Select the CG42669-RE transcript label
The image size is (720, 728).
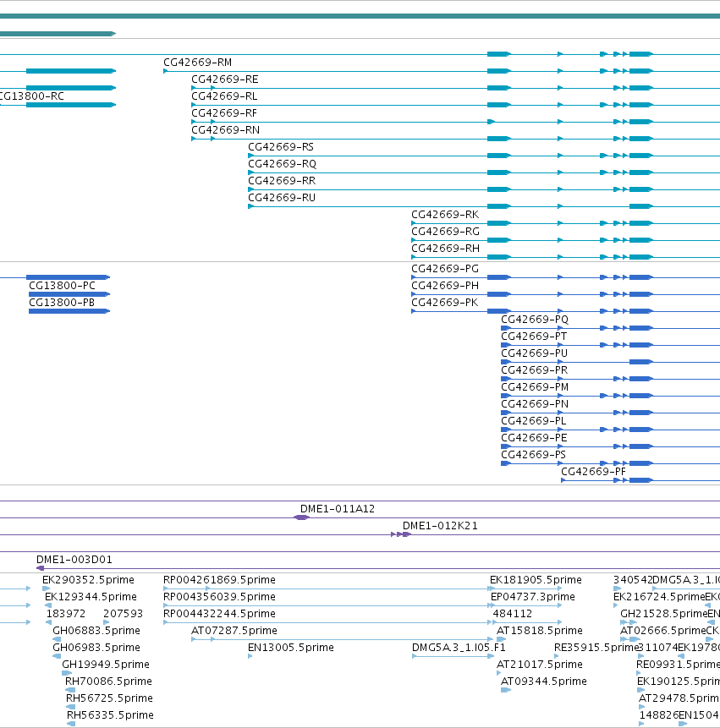225,79
